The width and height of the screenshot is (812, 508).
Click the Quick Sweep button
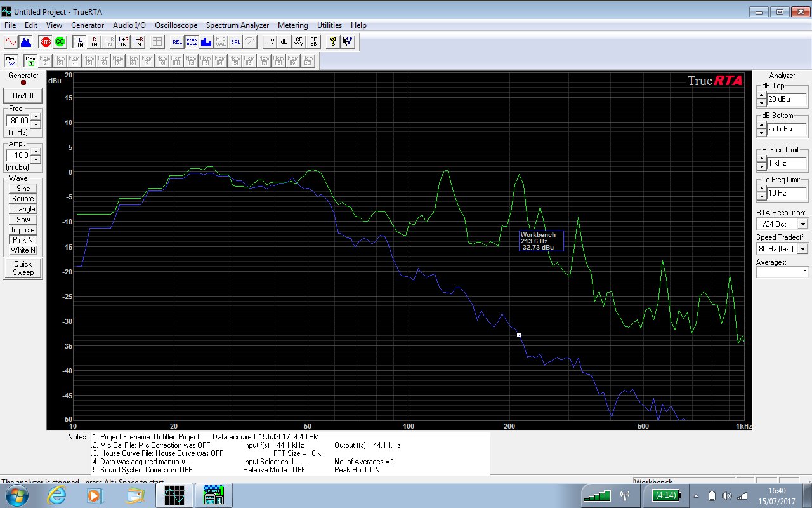pos(23,268)
